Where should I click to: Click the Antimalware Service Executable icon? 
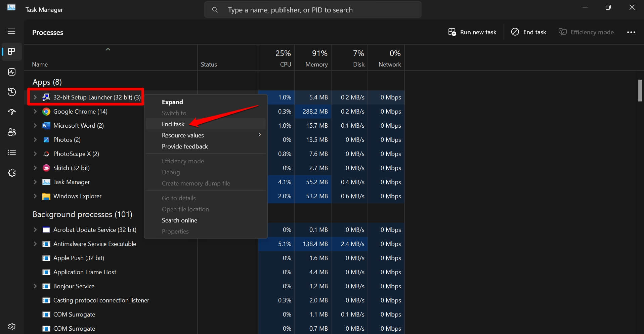tap(46, 244)
